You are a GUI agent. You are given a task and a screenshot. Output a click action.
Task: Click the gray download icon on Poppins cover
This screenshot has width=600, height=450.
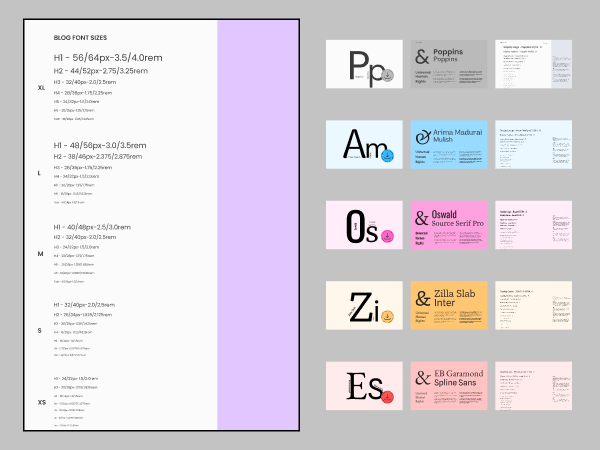[388, 75]
